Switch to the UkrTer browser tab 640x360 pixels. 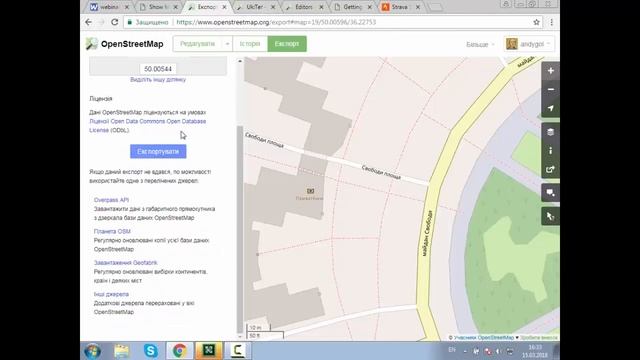point(256,7)
